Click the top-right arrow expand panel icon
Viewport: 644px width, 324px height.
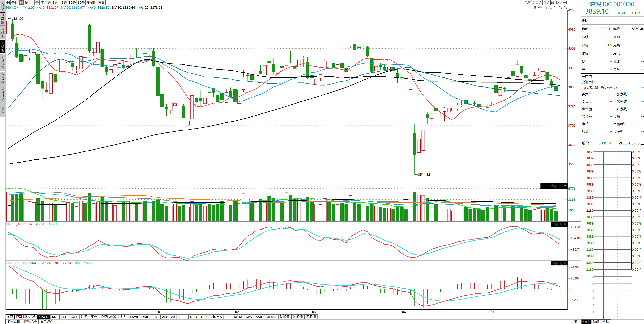pyautogui.click(x=565, y=2)
